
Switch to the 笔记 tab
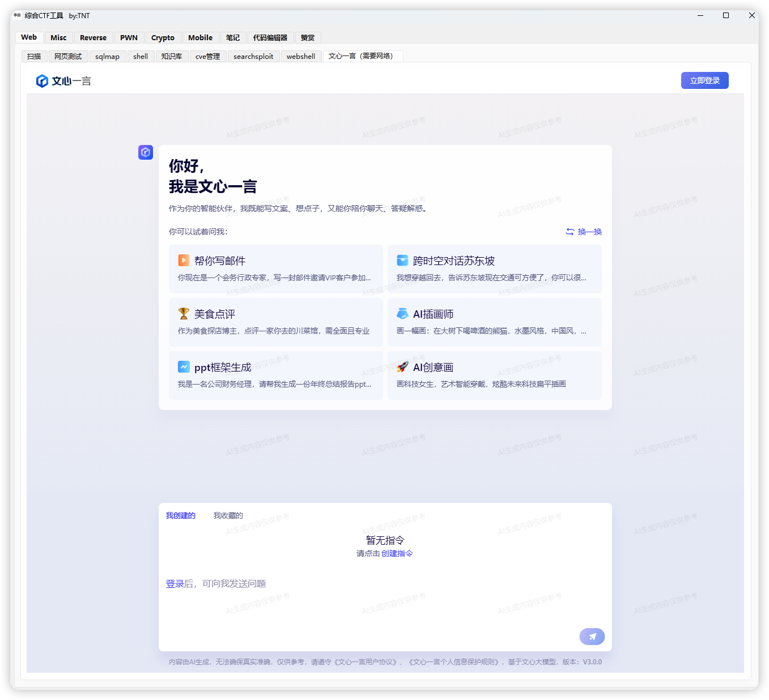click(233, 37)
